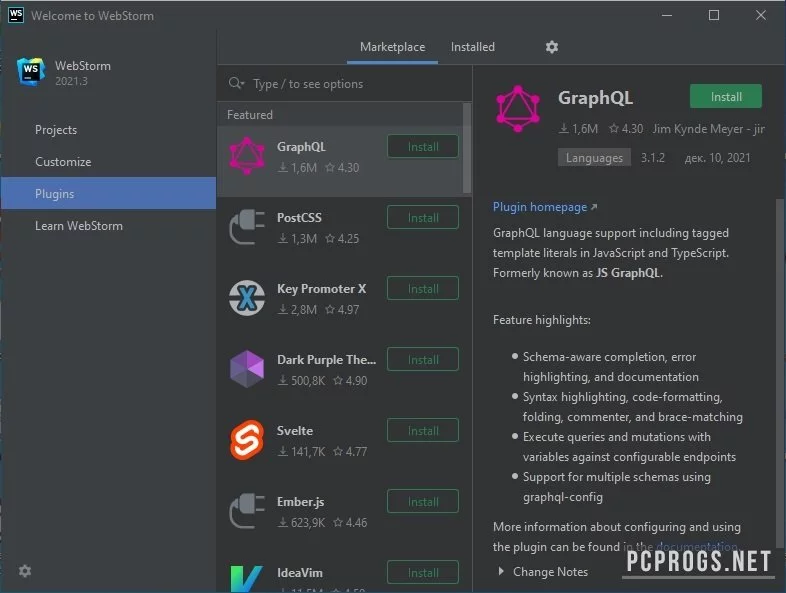Open the gear options menu at bottom left
This screenshot has height=593, width=786.
(x=25, y=571)
